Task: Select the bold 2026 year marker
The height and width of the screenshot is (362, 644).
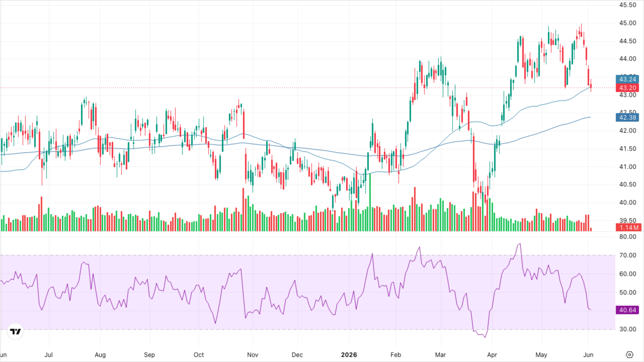Action: [x=349, y=355]
